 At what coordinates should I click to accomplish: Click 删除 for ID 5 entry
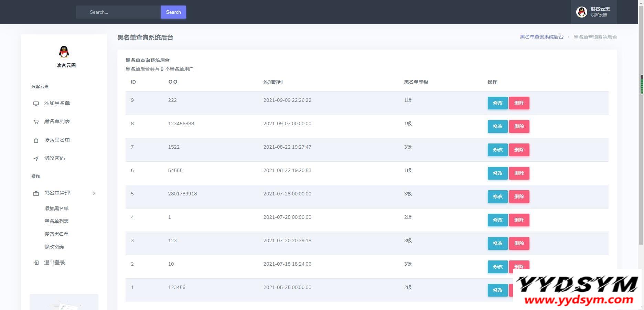(x=519, y=196)
